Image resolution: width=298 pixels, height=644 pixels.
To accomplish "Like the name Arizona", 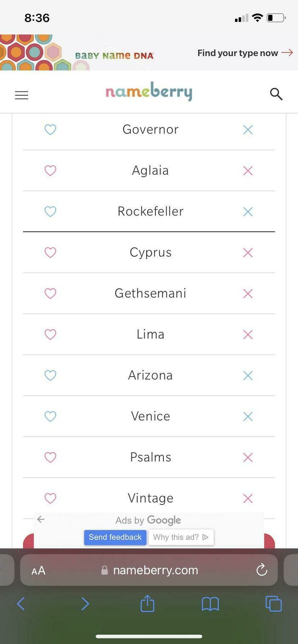I will tap(50, 375).
